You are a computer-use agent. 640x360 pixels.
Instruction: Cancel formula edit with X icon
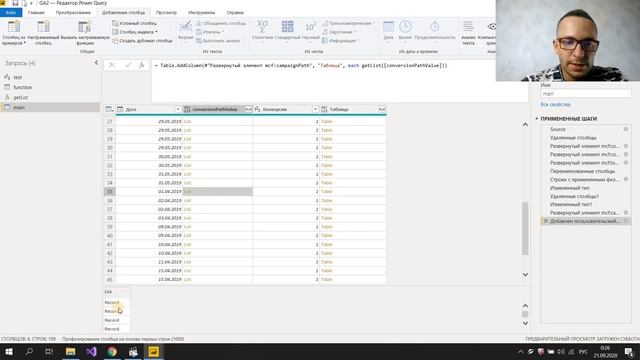coord(112,65)
